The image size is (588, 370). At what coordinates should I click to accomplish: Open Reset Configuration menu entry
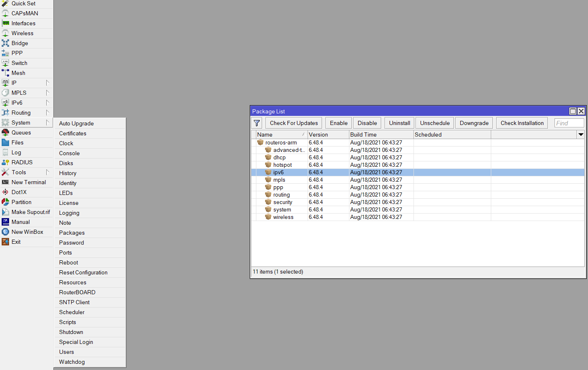pyautogui.click(x=90, y=272)
